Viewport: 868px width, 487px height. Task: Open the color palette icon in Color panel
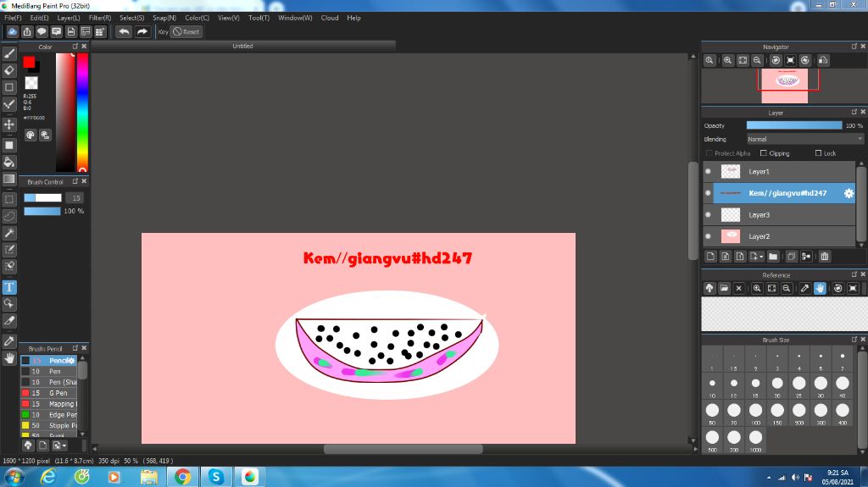(x=31, y=135)
